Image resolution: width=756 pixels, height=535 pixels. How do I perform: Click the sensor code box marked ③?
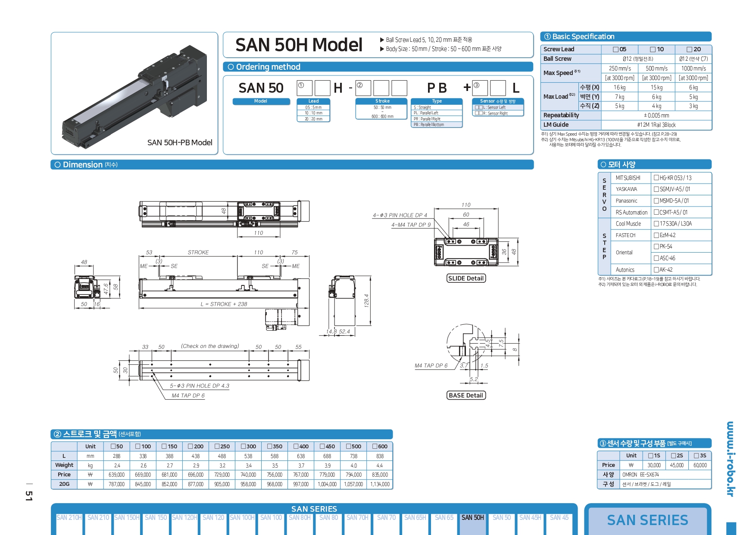click(480, 88)
